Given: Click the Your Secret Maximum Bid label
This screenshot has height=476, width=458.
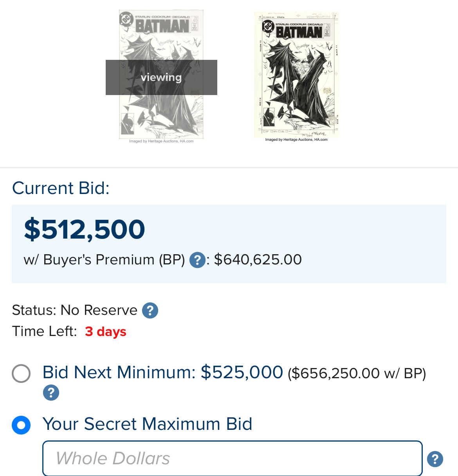Looking at the screenshot, I should [x=147, y=424].
